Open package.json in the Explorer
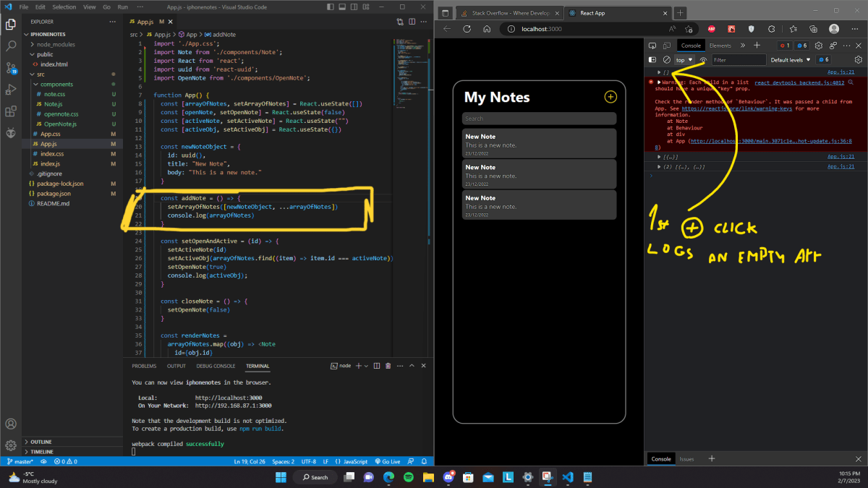 point(54,194)
